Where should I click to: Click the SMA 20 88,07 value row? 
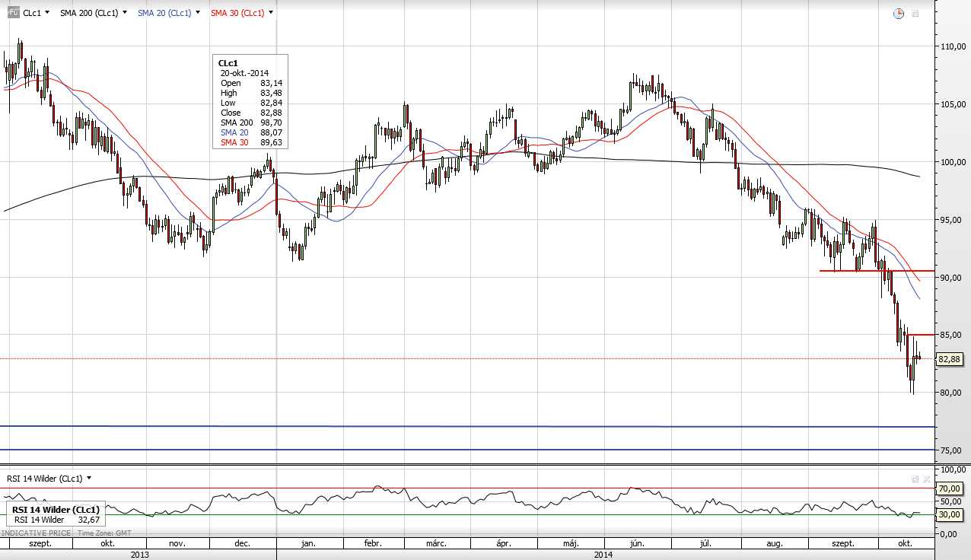point(251,132)
